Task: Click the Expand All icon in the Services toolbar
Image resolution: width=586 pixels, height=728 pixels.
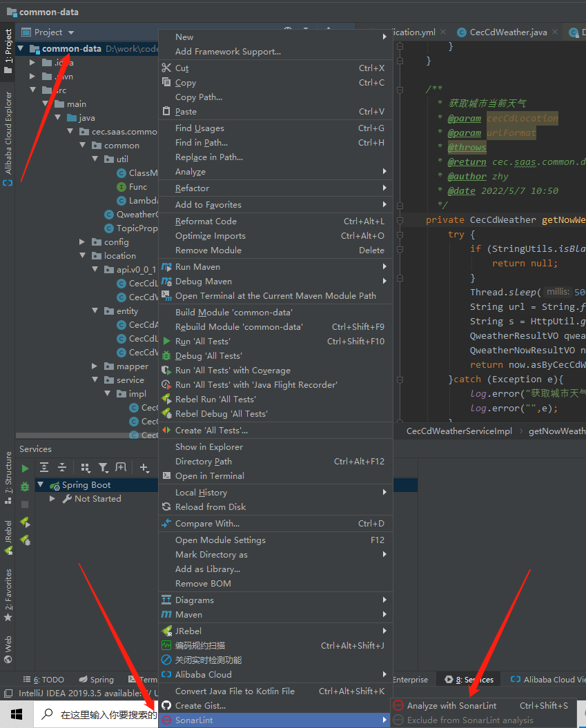Action: (x=44, y=468)
